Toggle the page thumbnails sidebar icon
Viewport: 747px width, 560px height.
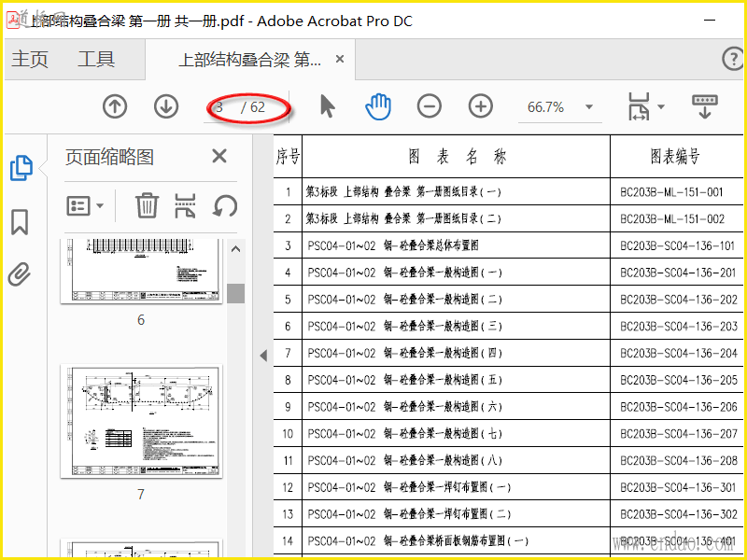[x=21, y=168]
